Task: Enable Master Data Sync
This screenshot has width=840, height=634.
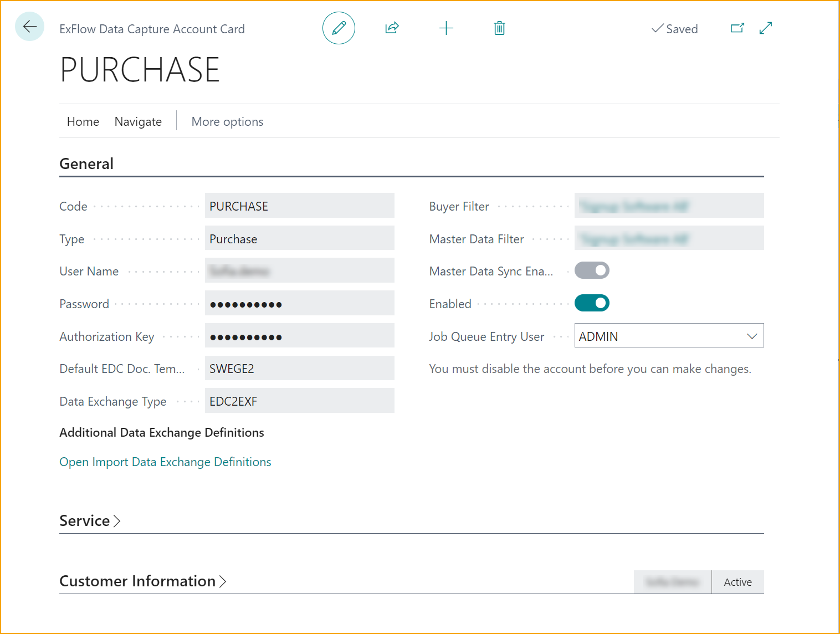Action: point(592,270)
